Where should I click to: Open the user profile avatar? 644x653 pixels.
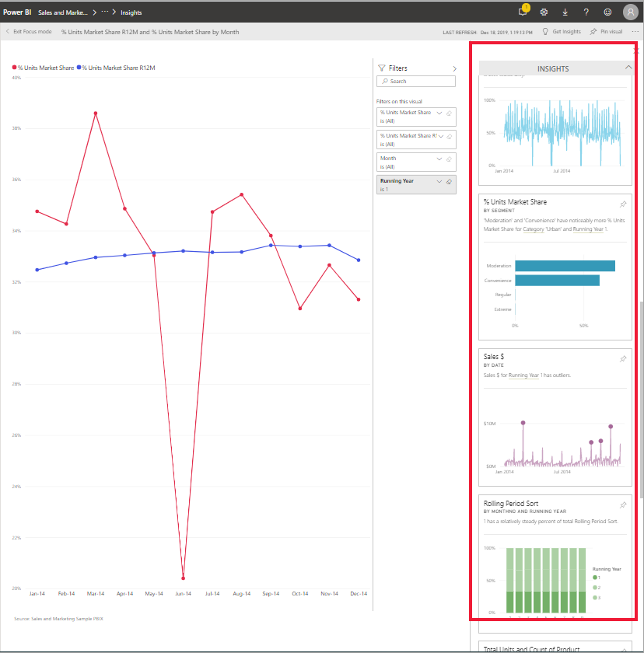tap(630, 12)
